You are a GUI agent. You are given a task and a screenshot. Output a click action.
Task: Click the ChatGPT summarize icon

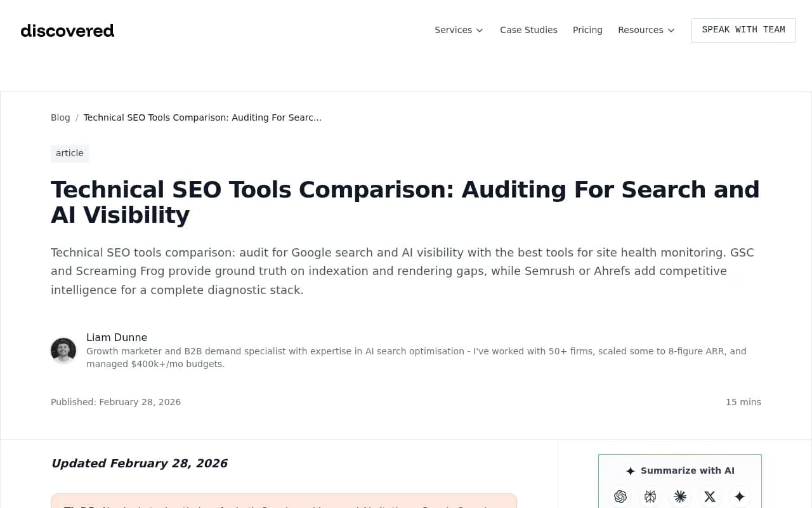point(620,497)
